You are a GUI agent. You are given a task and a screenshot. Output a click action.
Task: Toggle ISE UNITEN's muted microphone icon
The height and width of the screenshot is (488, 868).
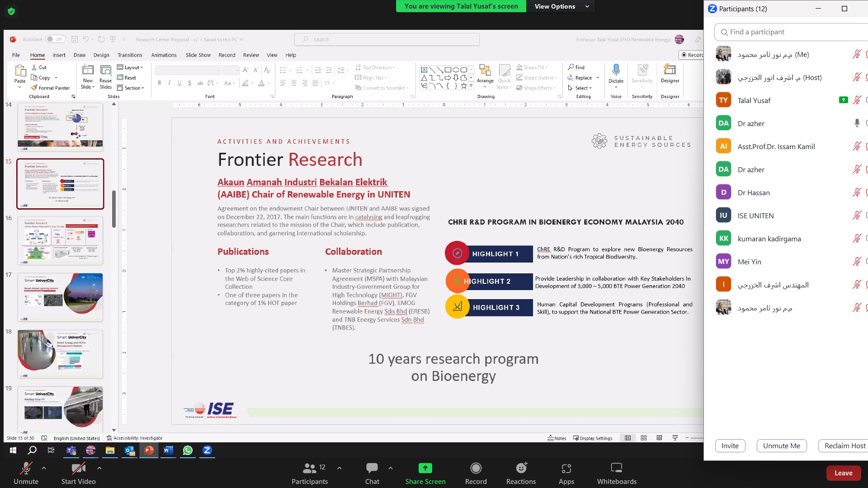pyautogui.click(x=857, y=216)
